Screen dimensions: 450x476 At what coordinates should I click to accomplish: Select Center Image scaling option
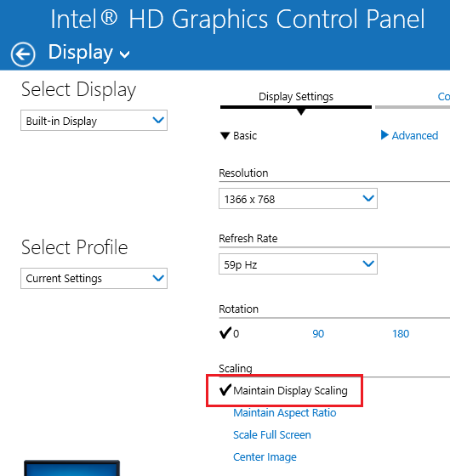pyautogui.click(x=265, y=457)
